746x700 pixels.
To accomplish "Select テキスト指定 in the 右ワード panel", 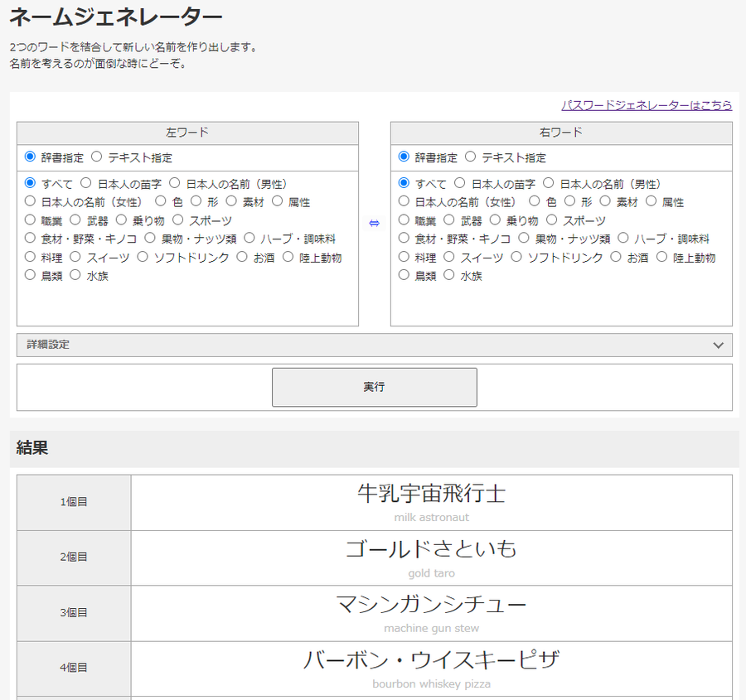I will (471, 157).
